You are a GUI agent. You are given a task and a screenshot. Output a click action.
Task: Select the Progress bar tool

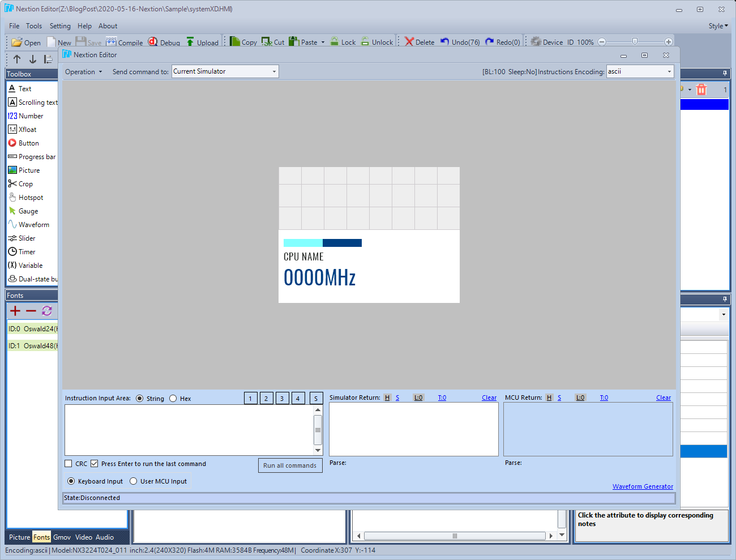coord(35,156)
